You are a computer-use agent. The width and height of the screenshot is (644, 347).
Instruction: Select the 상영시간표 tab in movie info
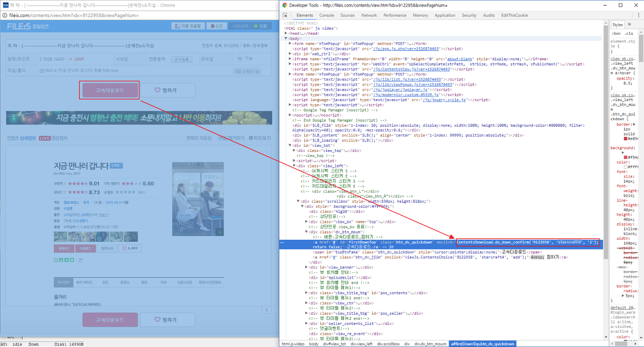point(184,282)
